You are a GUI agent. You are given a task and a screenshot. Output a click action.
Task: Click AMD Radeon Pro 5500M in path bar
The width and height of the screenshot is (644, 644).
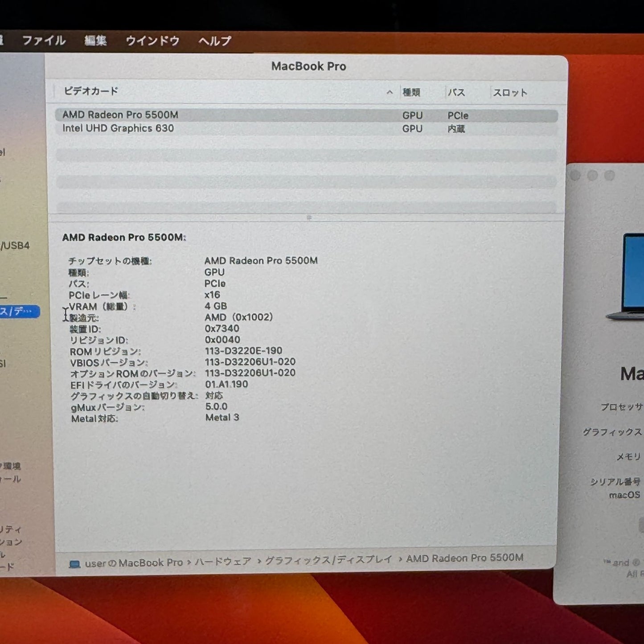(464, 558)
